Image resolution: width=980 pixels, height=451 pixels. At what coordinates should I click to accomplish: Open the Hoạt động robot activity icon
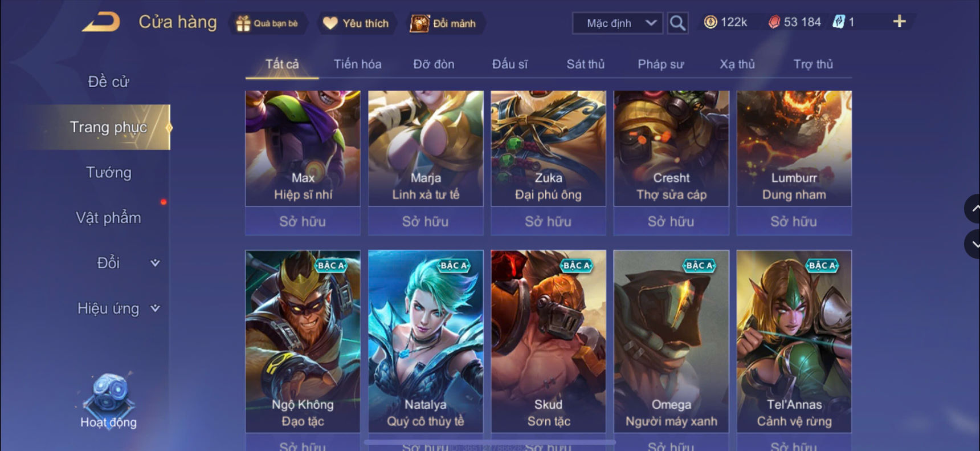[x=108, y=393]
